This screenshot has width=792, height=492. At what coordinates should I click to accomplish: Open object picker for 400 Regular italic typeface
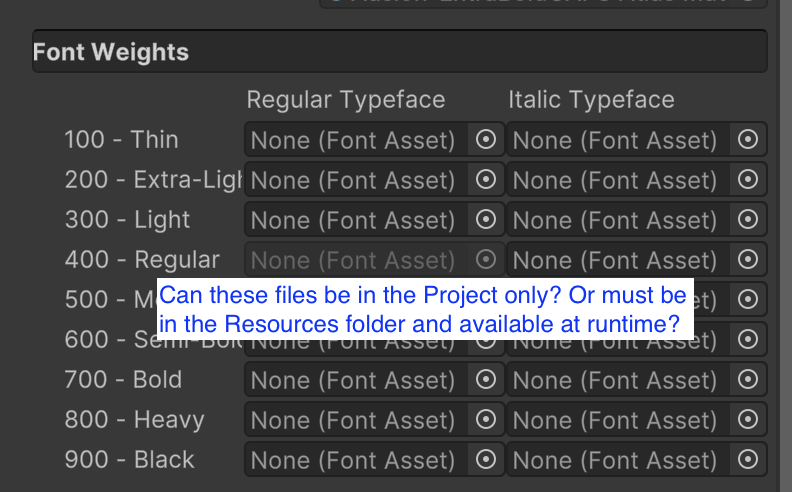point(748,260)
